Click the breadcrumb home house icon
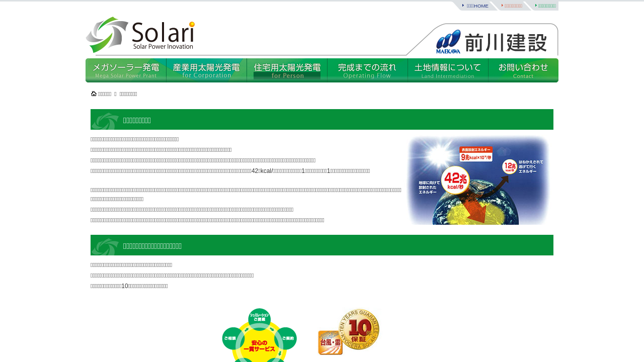Viewport: 644px width, 362px height. tap(94, 94)
